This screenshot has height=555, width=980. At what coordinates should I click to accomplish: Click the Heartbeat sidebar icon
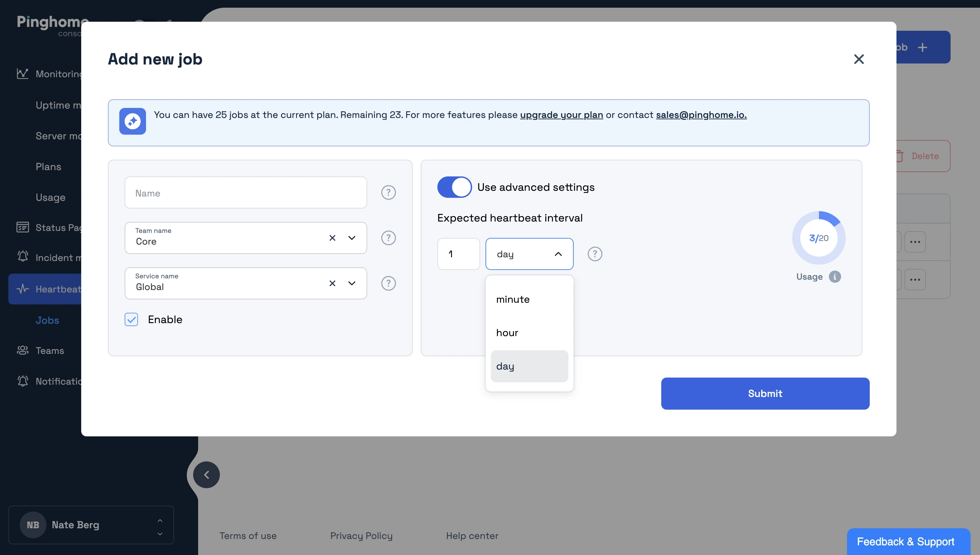23,289
